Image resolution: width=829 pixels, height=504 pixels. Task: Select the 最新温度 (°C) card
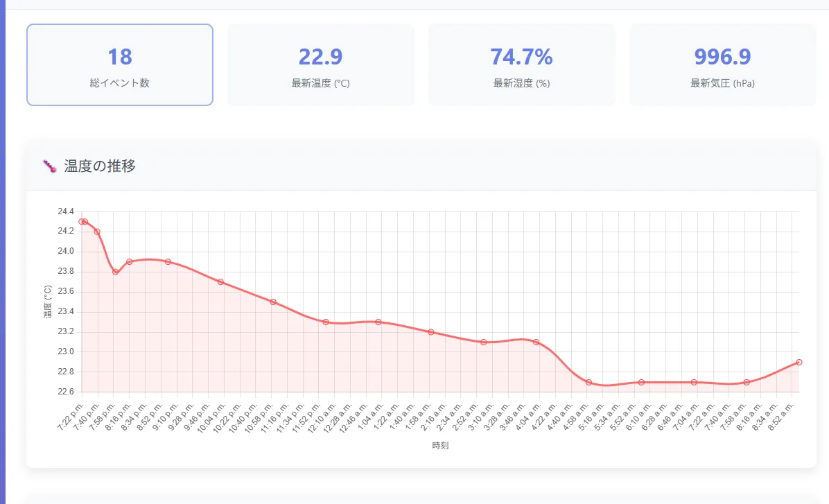tap(320, 65)
